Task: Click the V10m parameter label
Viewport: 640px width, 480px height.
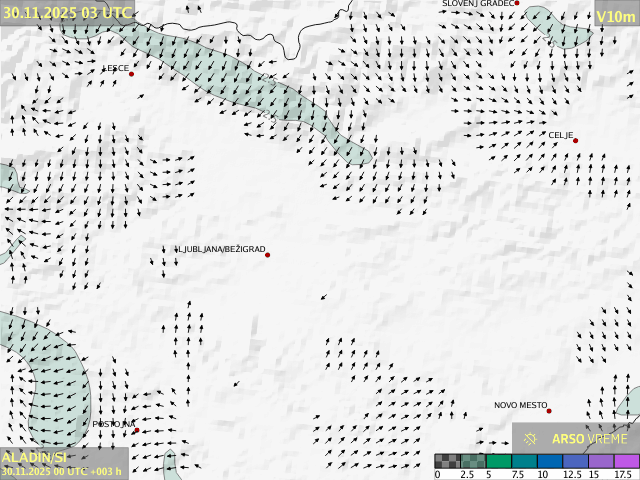Action: click(x=615, y=17)
